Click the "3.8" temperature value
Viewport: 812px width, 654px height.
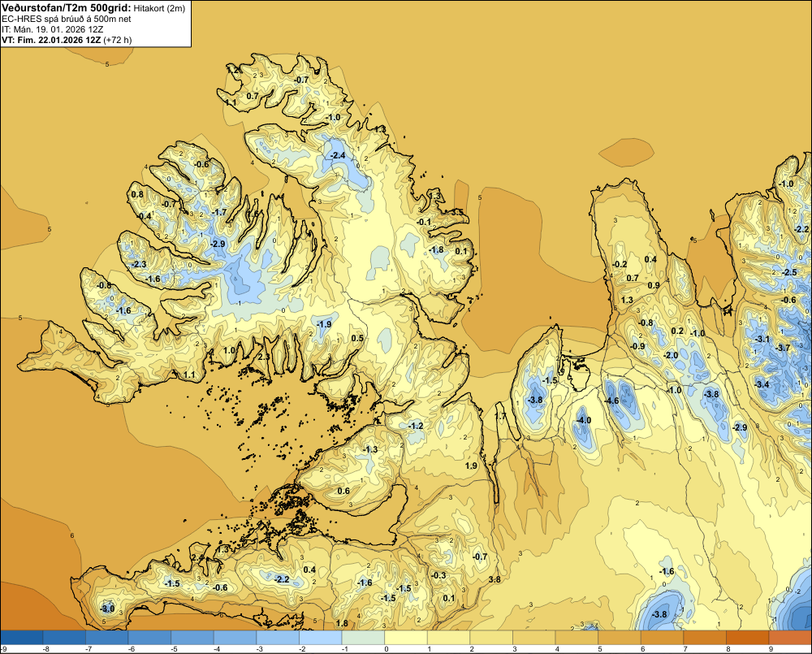pos(495,579)
